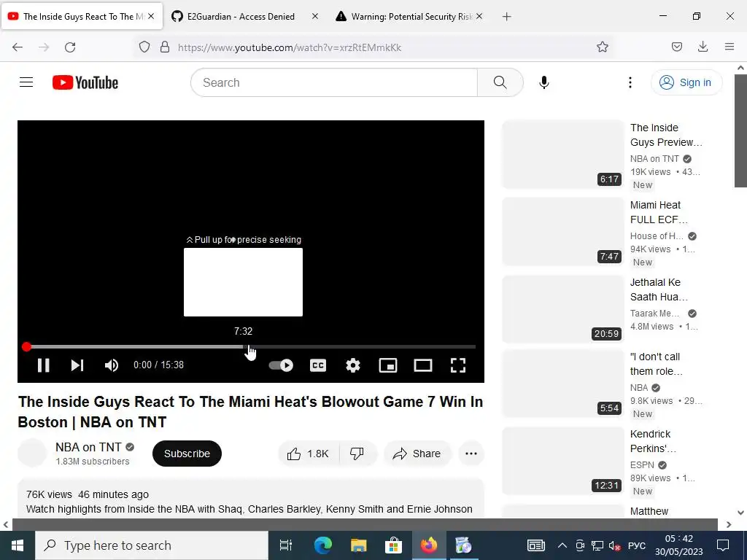
Task: Toggle closed captions on the player
Action: point(318,365)
